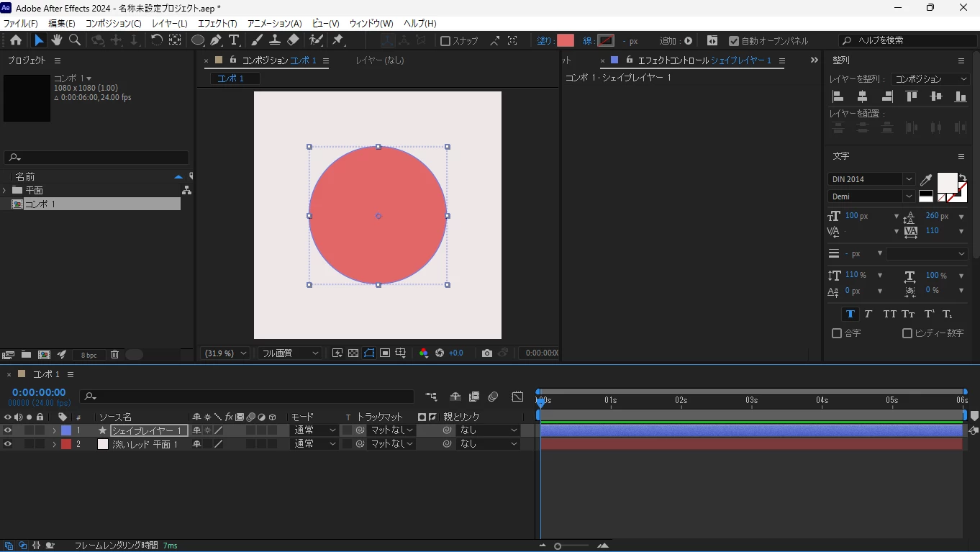This screenshot has width=980, height=552.
Task: Select the Eraser tool
Action: [x=293, y=40]
